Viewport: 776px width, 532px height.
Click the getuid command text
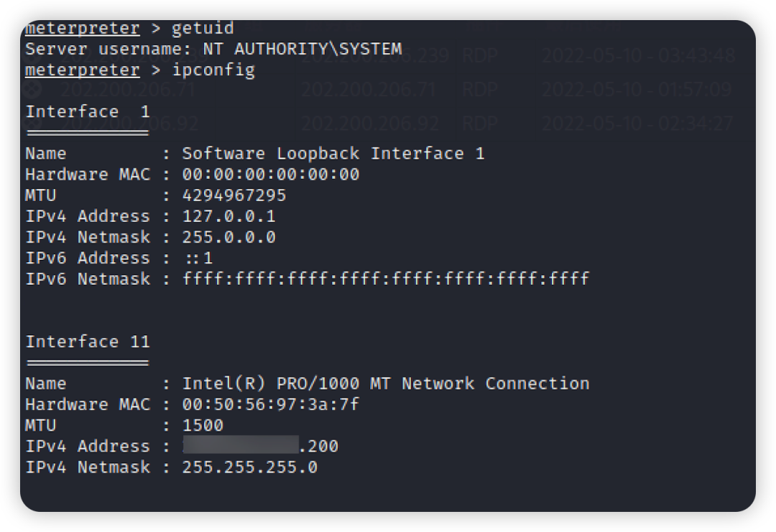pyautogui.click(x=203, y=29)
